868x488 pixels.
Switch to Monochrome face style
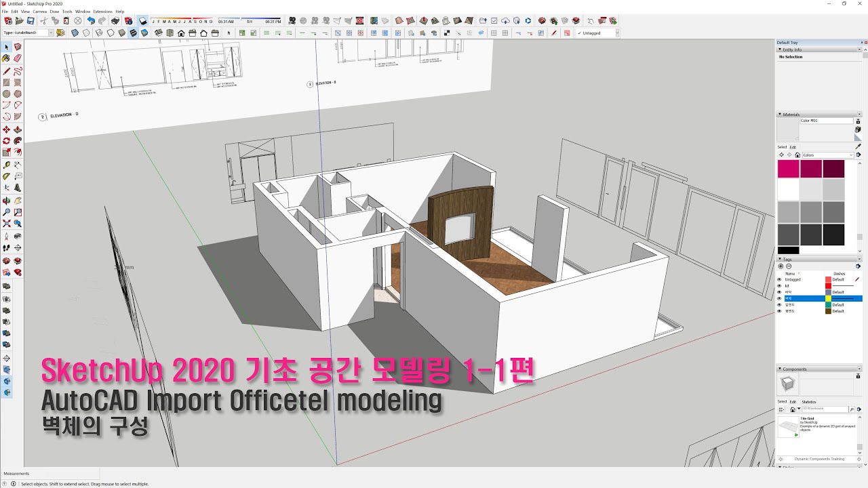(145, 33)
